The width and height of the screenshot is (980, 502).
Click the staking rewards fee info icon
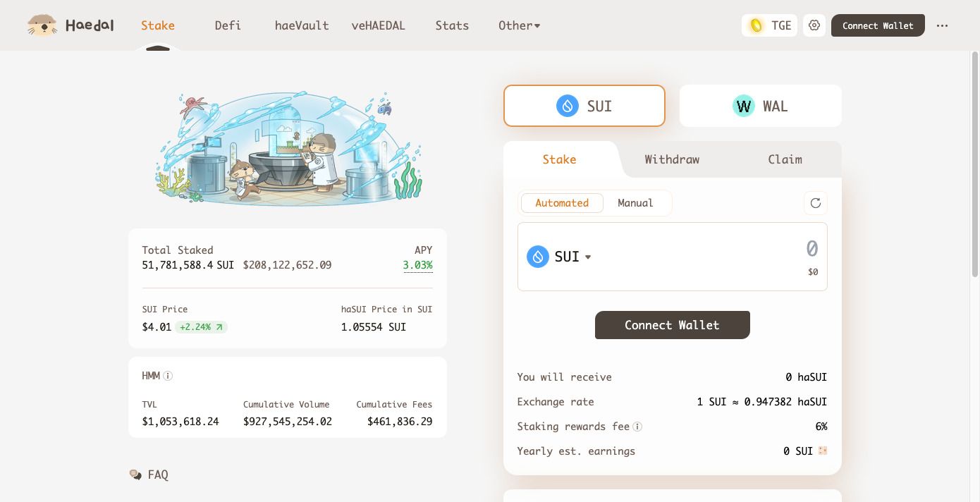coord(637,427)
